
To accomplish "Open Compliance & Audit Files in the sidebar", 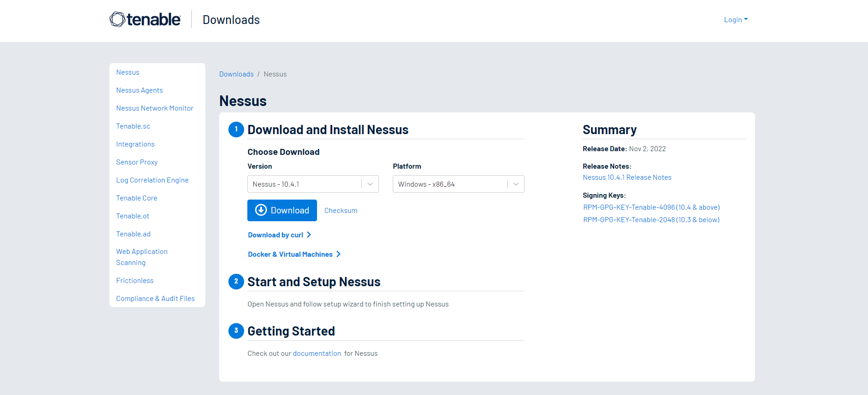I will tap(156, 299).
